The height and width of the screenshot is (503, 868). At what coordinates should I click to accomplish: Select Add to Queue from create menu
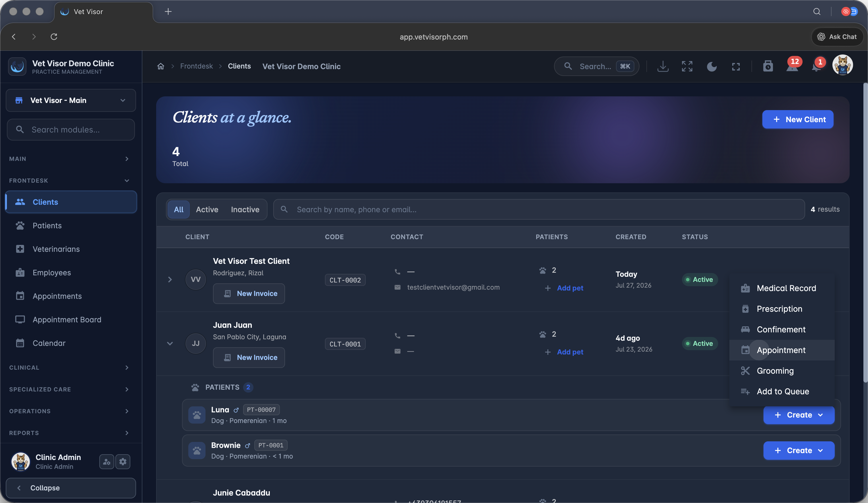pos(782,391)
